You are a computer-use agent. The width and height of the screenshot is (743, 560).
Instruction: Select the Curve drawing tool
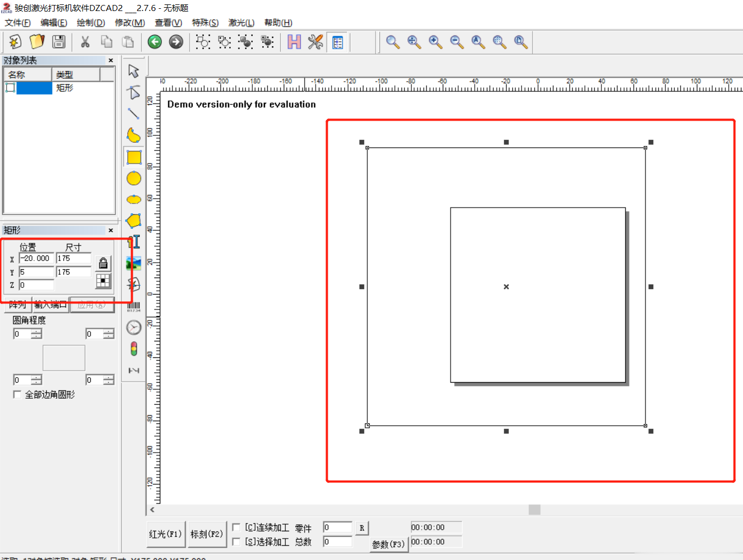point(134,135)
